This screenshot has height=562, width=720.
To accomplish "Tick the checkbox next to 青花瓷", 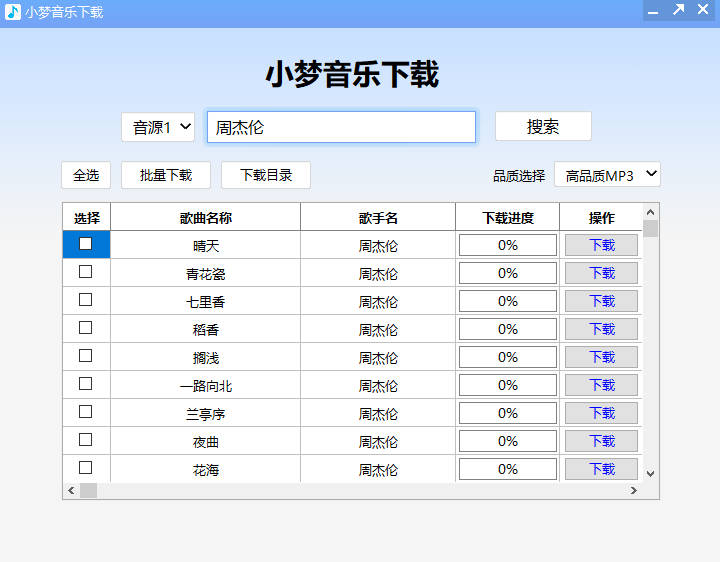I will 86,271.
